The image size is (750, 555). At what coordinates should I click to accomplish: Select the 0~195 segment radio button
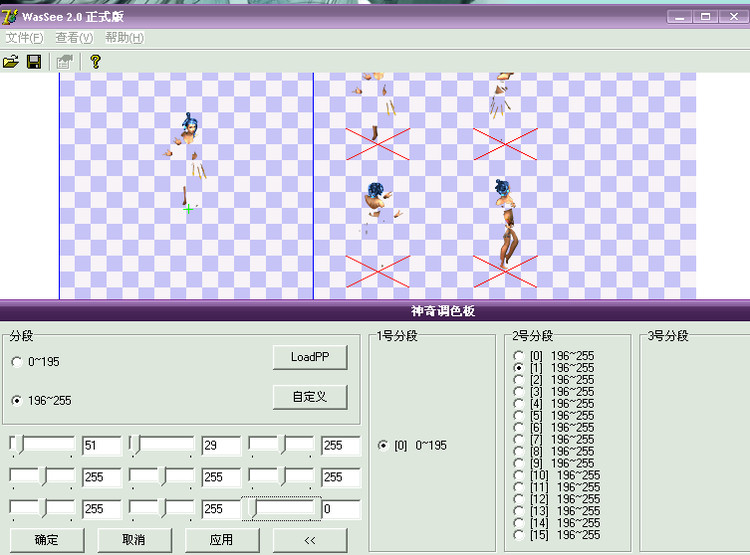click(17, 362)
